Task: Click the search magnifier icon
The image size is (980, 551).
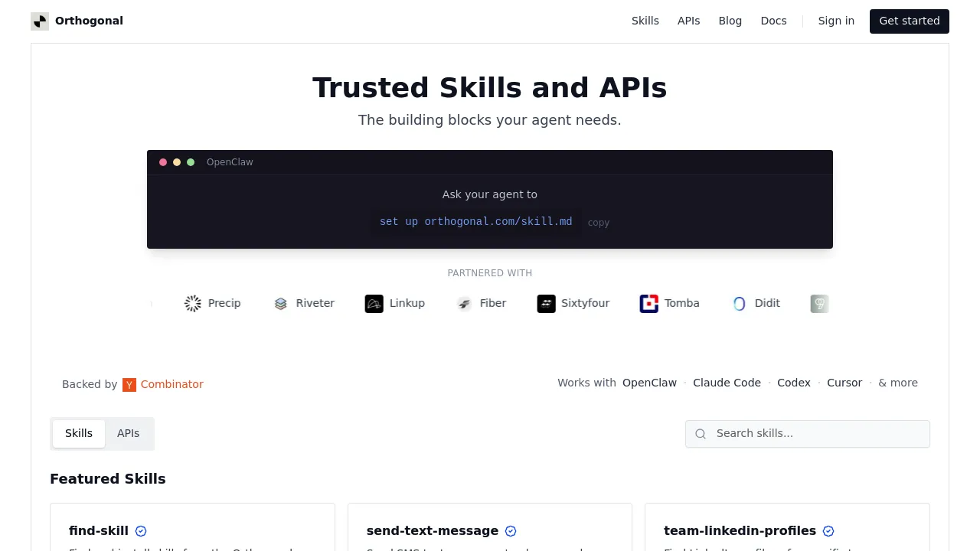Action: [701, 434]
